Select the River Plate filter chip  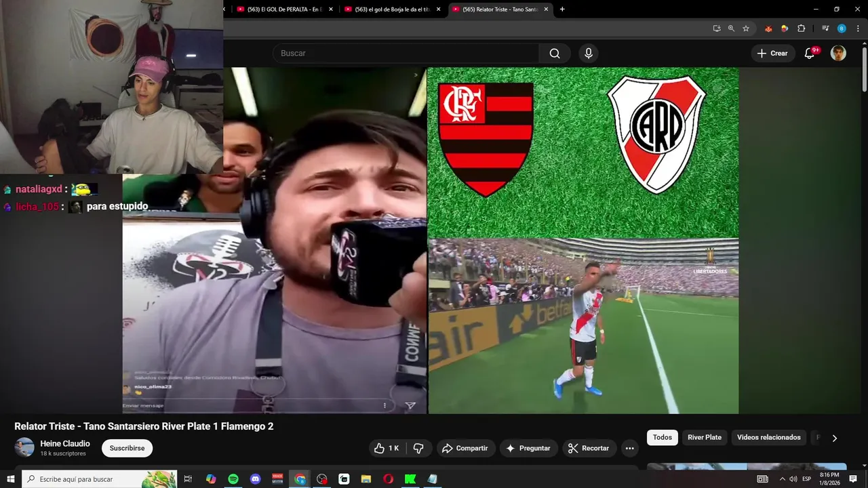(705, 437)
